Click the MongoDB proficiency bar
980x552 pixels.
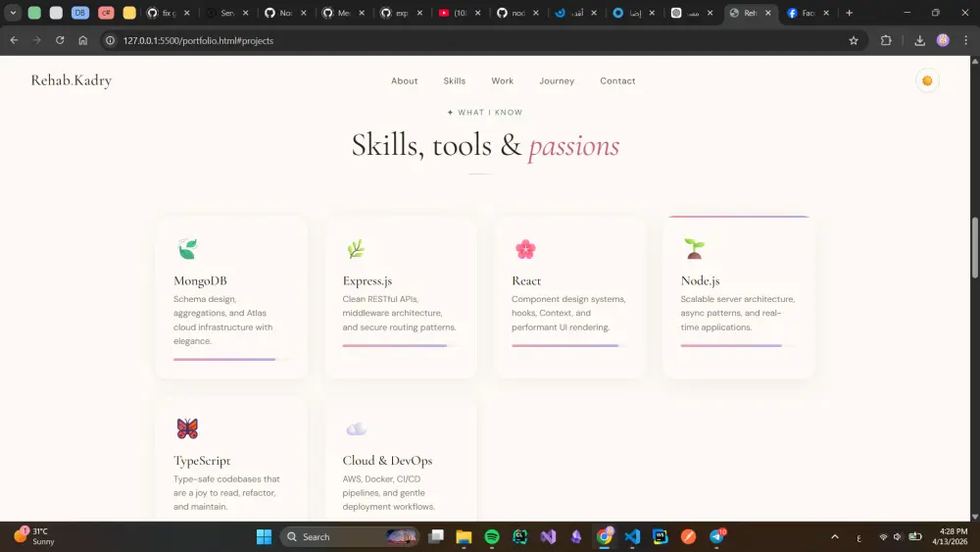[x=231, y=360]
